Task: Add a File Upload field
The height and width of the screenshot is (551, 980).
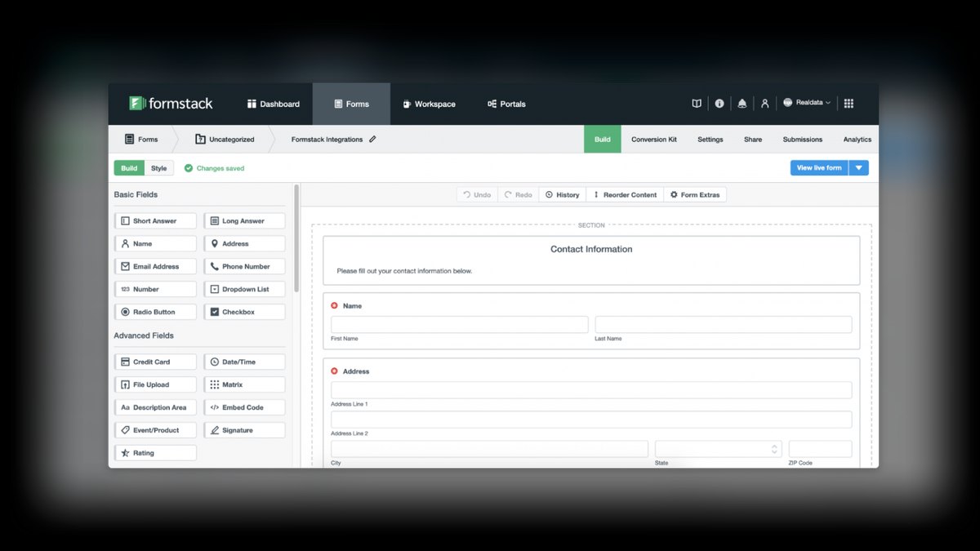Action: click(x=155, y=384)
